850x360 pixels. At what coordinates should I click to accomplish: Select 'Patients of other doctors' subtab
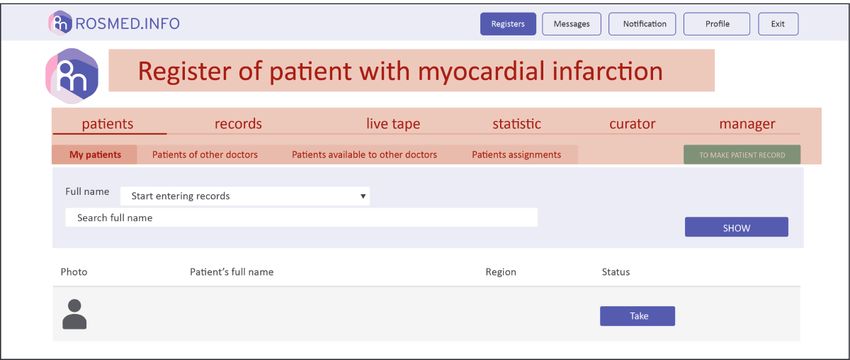click(205, 155)
